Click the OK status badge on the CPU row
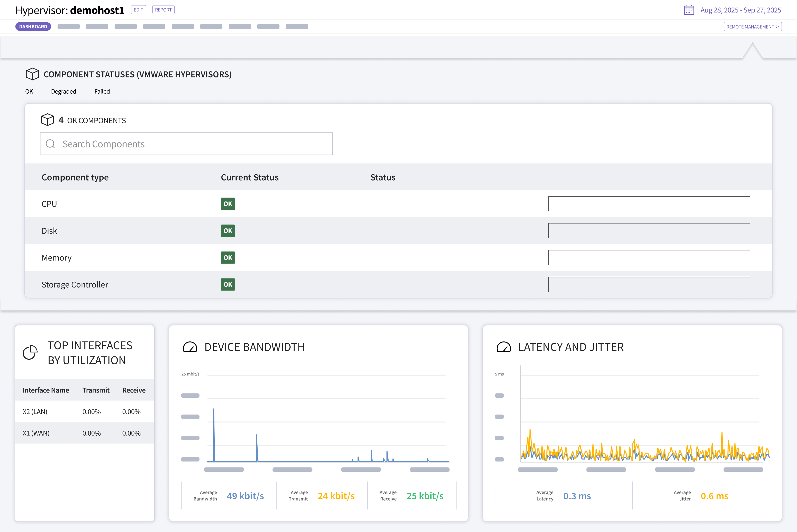 (228, 203)
